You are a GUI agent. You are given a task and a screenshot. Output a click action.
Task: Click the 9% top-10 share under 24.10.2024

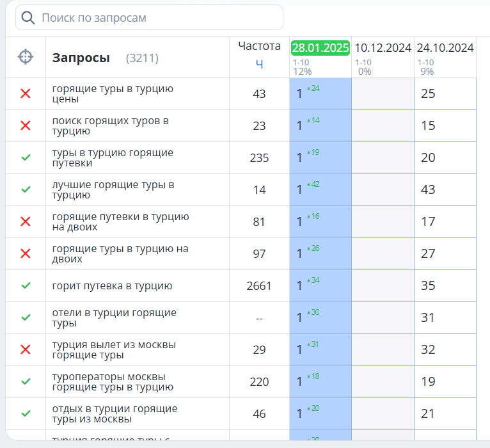coord(427,72)
